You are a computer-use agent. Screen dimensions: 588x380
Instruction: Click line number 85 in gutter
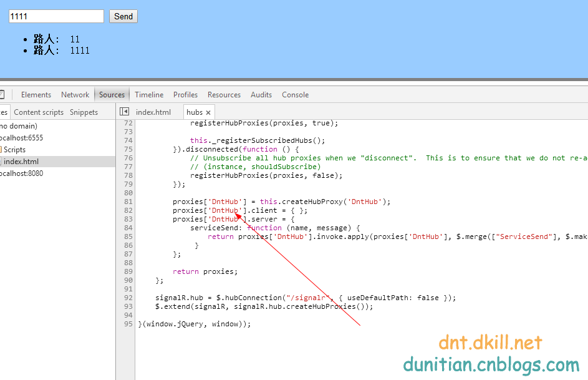point(128,236)
